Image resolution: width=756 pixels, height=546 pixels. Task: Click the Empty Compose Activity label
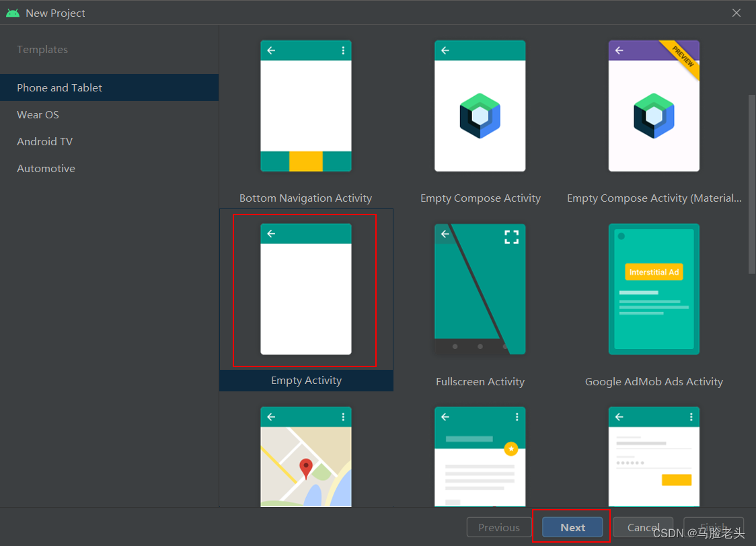coord(480,198)
